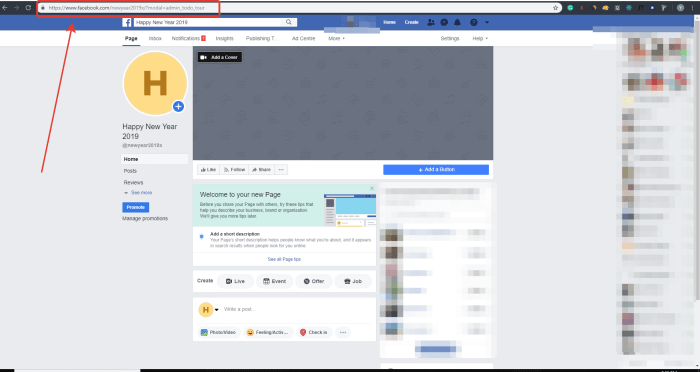Open the account dropdown arrow in top bar
The image size is (700, 372).
click(x=487, y=22)
